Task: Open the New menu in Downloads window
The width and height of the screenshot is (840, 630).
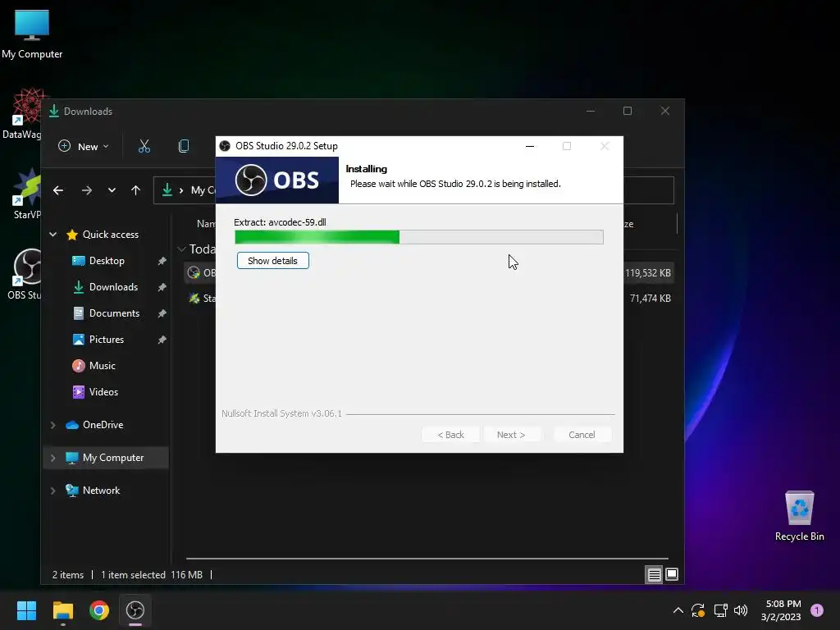Action: click(x=84, y=146)
